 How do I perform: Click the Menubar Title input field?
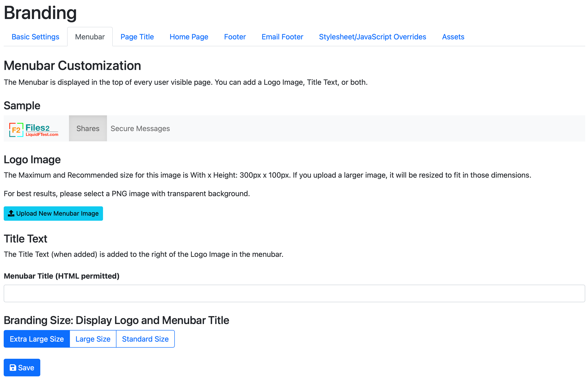click(294, 293)
